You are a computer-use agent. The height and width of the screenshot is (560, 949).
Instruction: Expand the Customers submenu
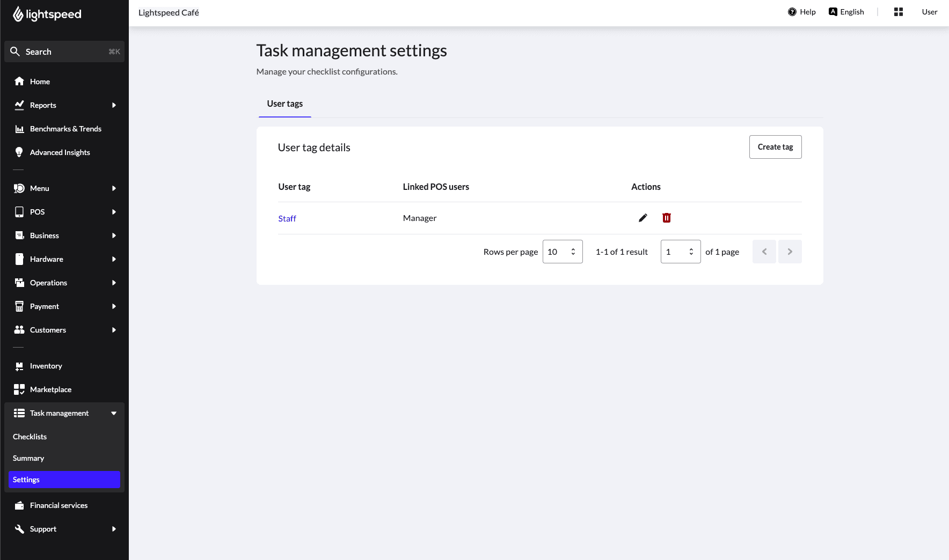pos(113,330)
